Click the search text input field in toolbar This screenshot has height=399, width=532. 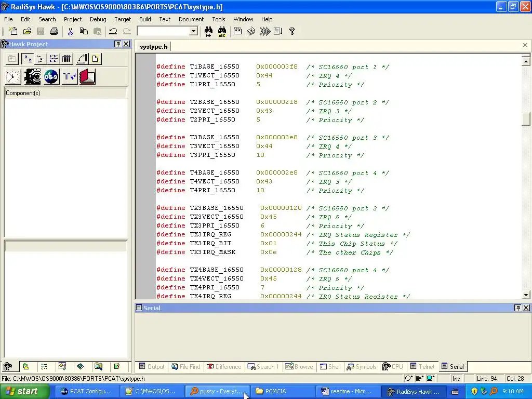164,31
